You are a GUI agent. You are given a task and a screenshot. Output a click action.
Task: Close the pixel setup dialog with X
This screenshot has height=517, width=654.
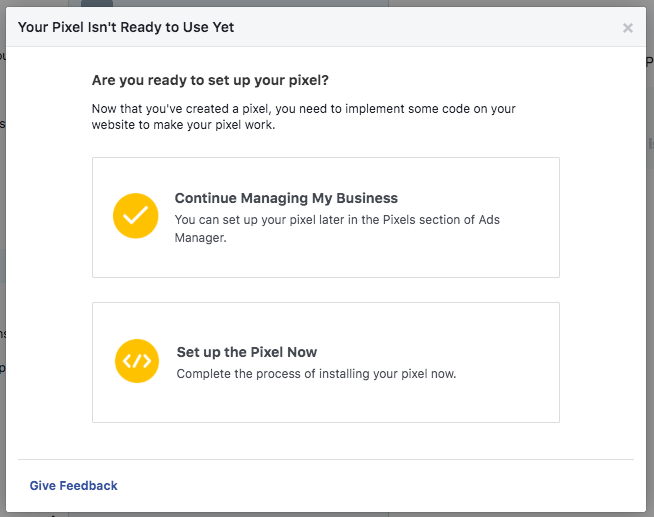628,28
